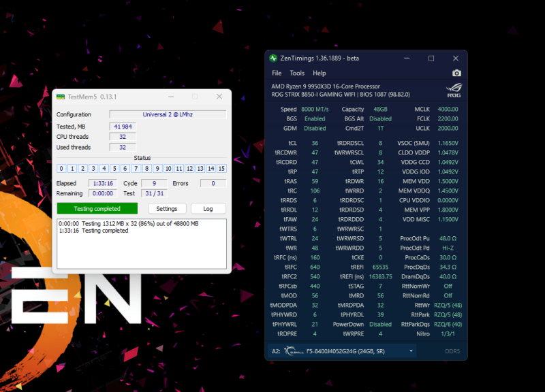
Task: Select thread status box 8
Action: point(146,168)
